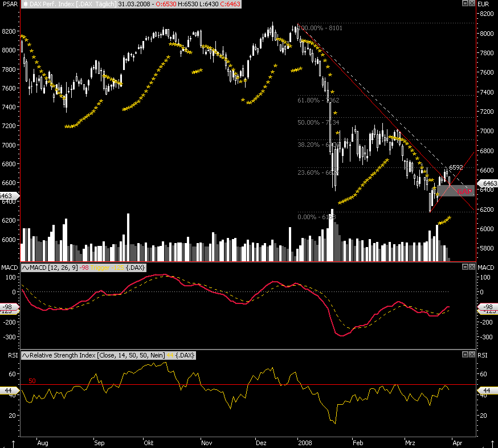Click the Aug label on time axis
The height and width of the screenshot is (448, 498).
tap(43, 443)
